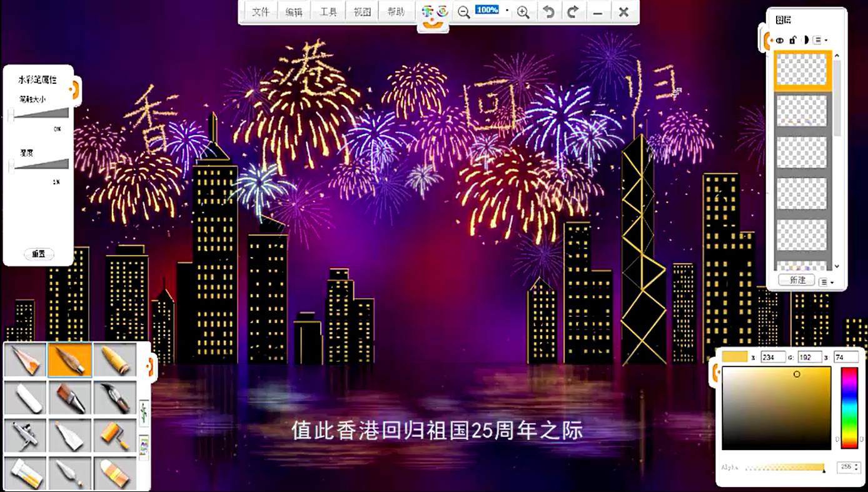Open the 工具 menu

click(328, 13)
